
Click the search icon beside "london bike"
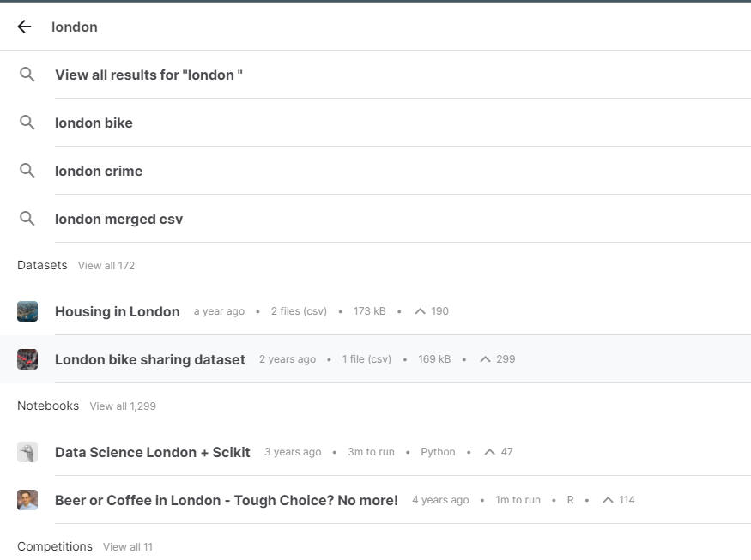(27, 123)
